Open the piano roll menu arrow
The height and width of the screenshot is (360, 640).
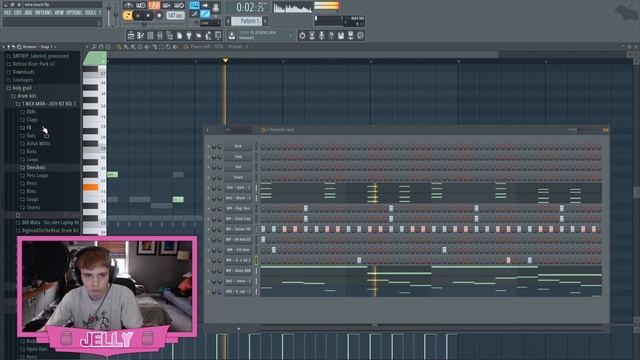87,47
